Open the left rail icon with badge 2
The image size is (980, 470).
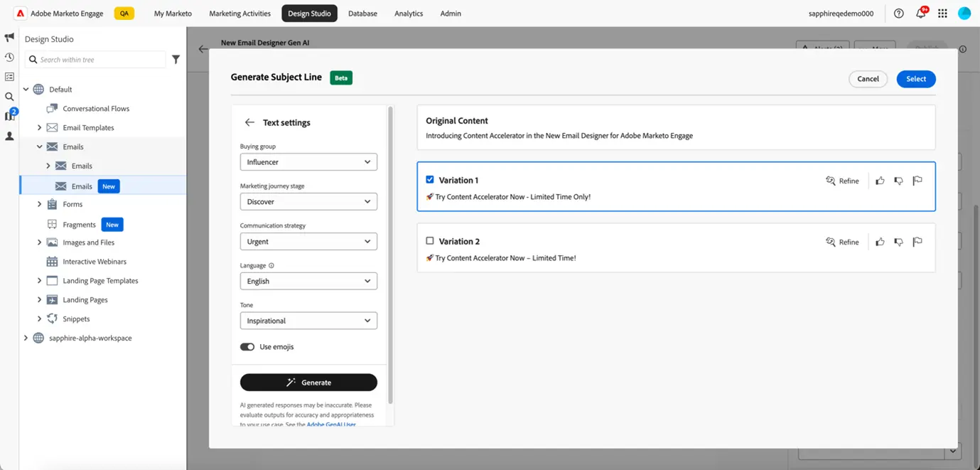(x=10, y=115)
